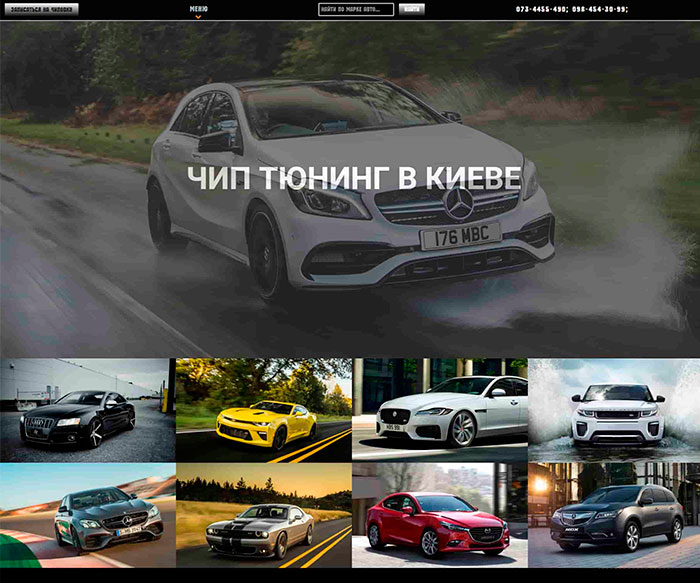This screenshot has width=700, height=583.
Task: Click phone number 098-454-30-99
Action: pos(599,9)
